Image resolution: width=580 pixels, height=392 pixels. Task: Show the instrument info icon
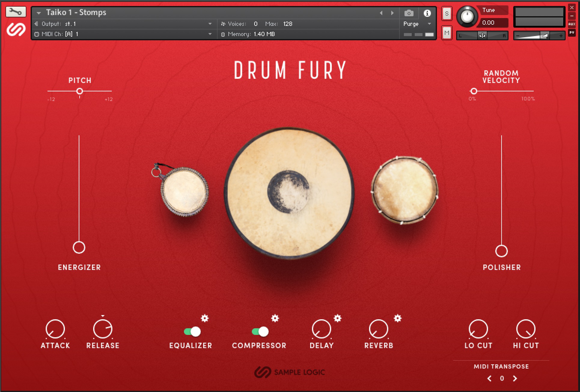tap(427, 13)
